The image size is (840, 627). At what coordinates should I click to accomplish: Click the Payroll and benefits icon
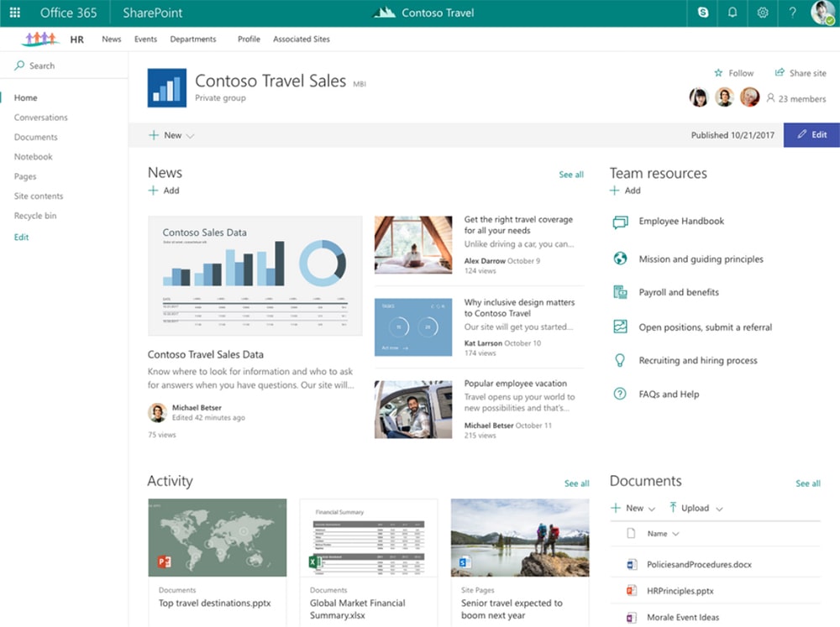[x=621, y=292]
